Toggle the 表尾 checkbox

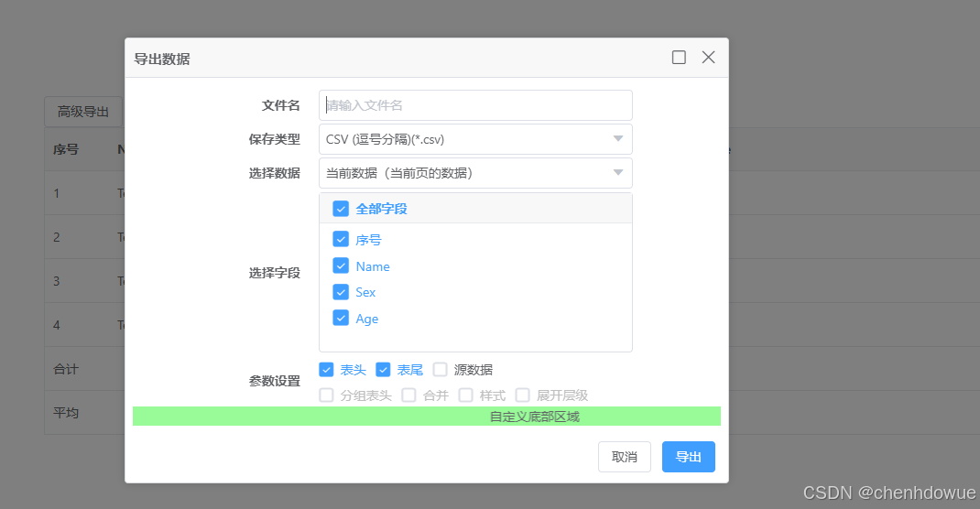click(383, 370)
